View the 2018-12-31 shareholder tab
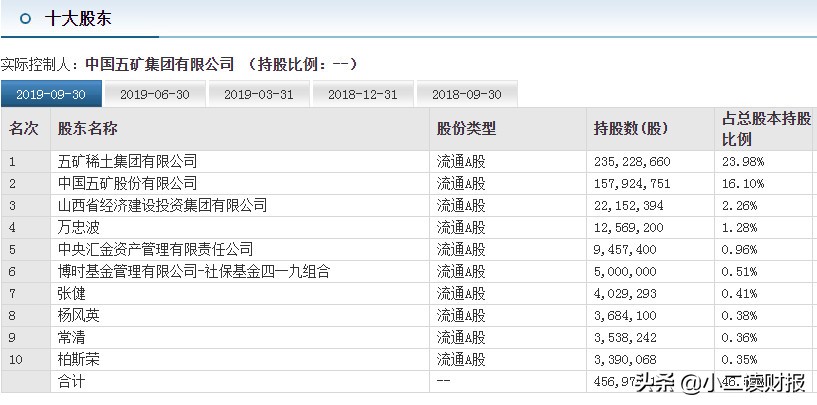817x405 pixels. 363,94
